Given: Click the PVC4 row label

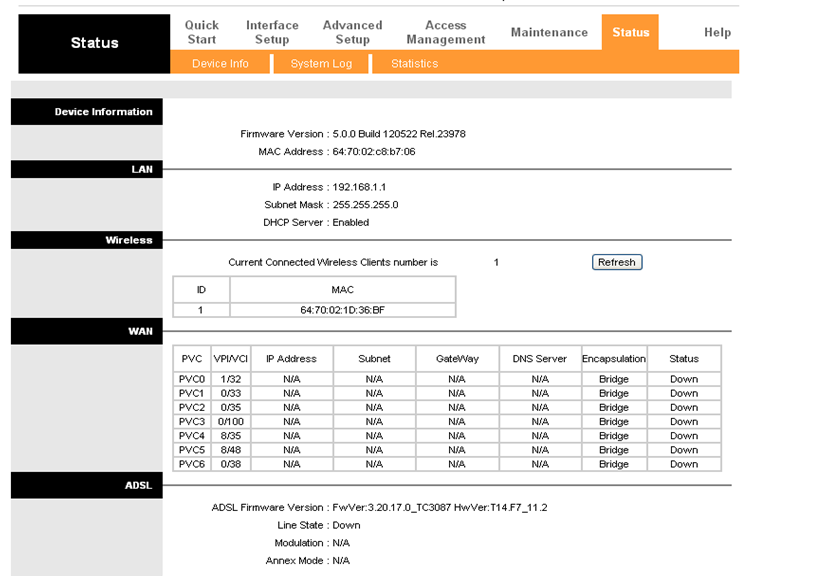Looking at the screenshot, I should point(192,436).
